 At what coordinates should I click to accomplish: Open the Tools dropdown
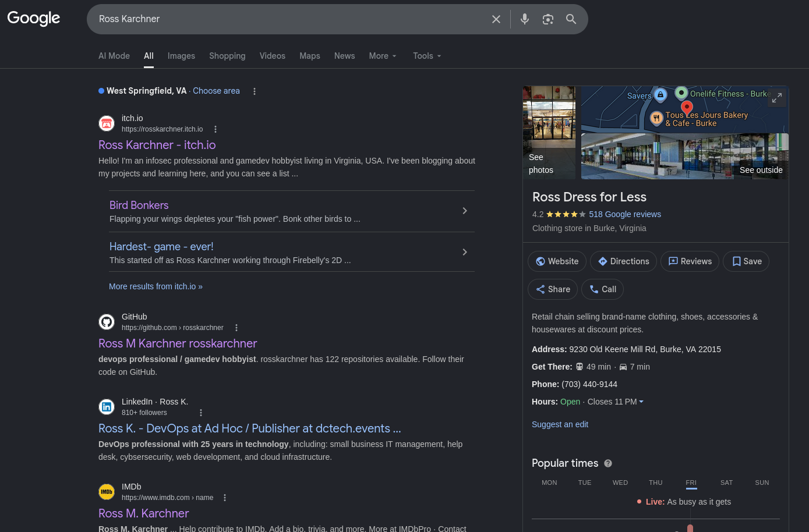tap(427, 56)
